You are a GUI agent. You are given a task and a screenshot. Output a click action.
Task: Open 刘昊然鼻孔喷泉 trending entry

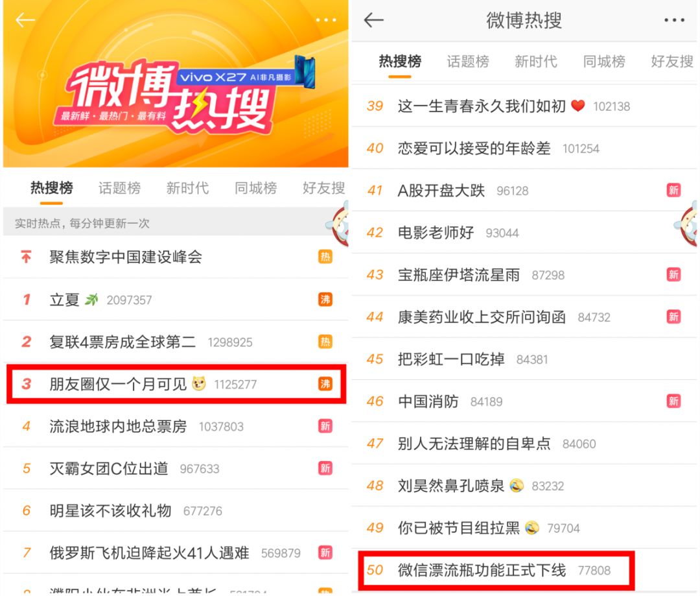coord(524,486)
